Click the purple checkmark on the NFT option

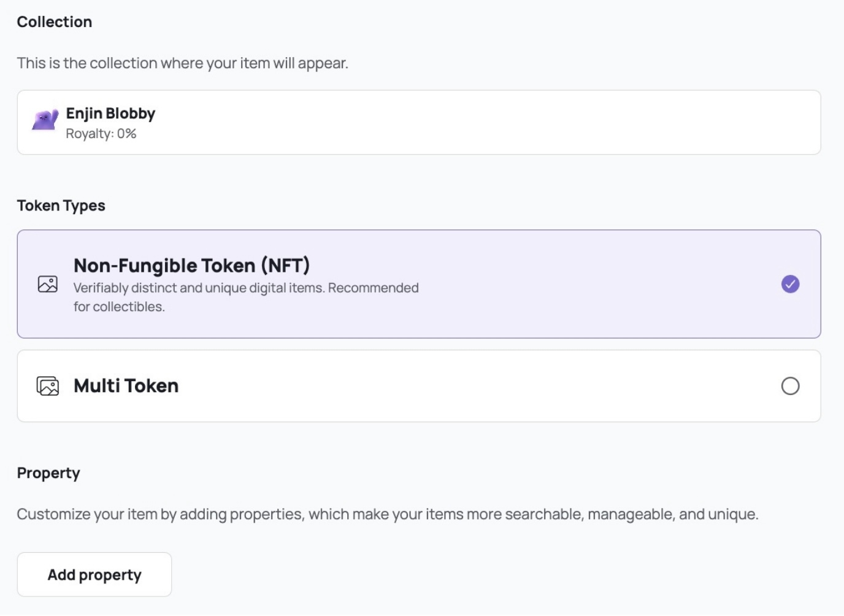pyautogui.click(x=790, y=284)
